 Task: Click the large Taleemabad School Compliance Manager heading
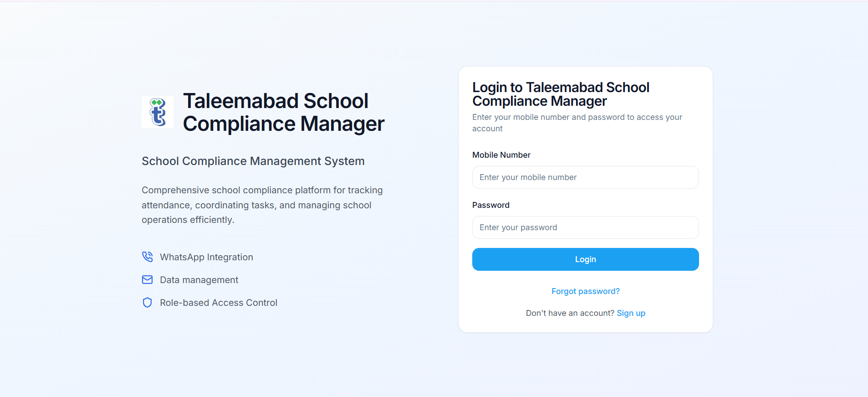point(283,112)
